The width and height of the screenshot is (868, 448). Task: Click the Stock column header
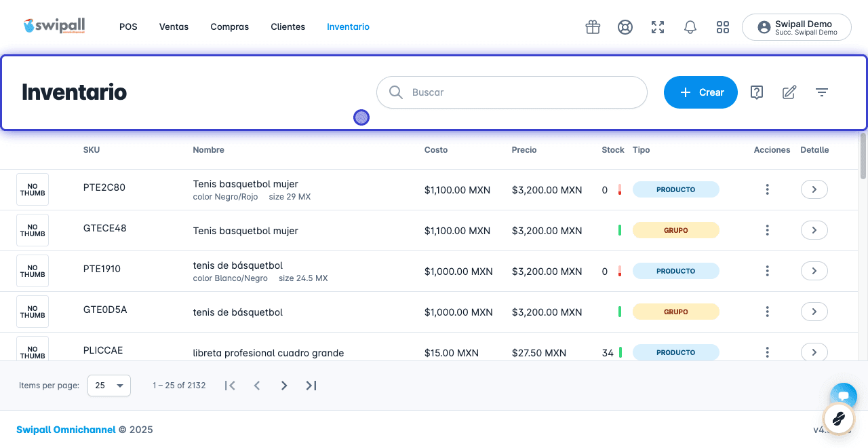[x=613, y=150]
